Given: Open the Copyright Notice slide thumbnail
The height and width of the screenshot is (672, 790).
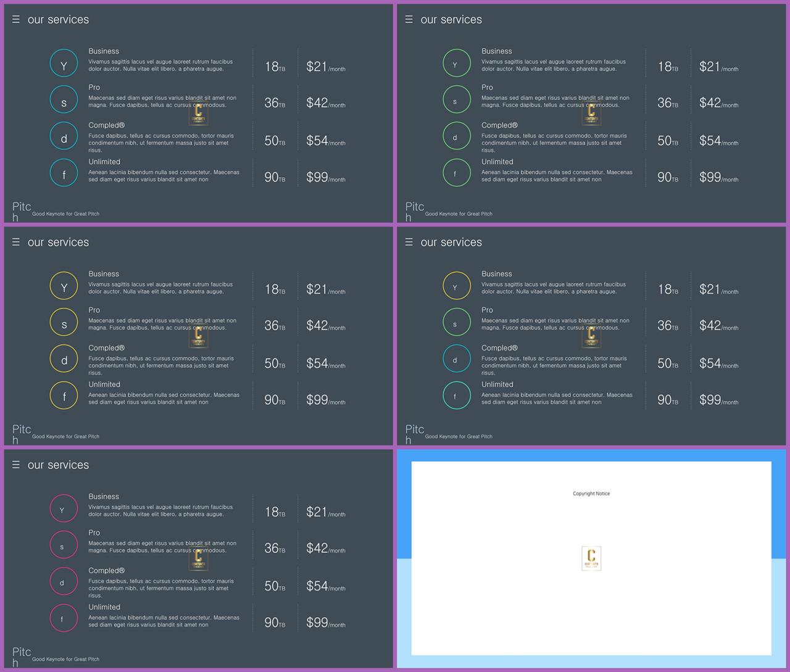Looking at the screenshot, I should (591, 558).
